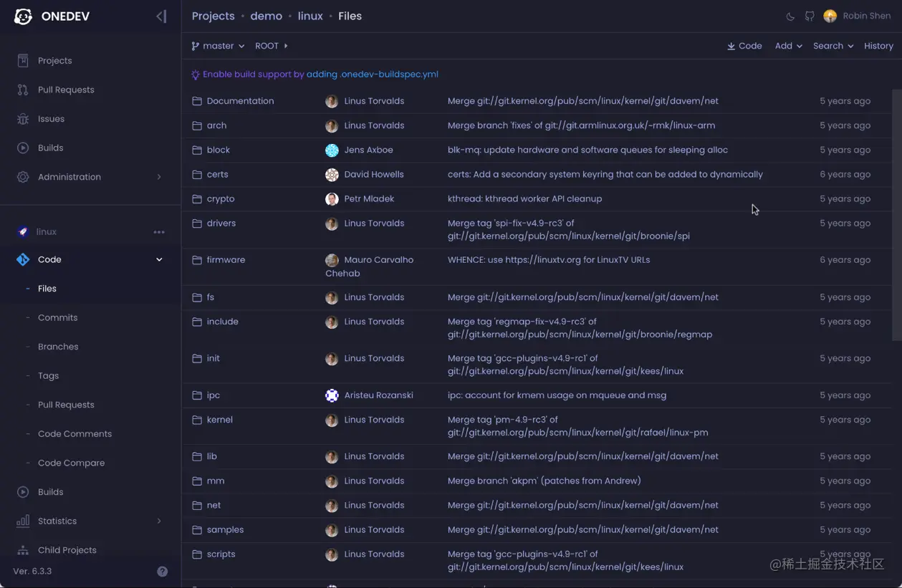Expand the ROOT path arrow

pyautogui.click(x=286, y=46)
